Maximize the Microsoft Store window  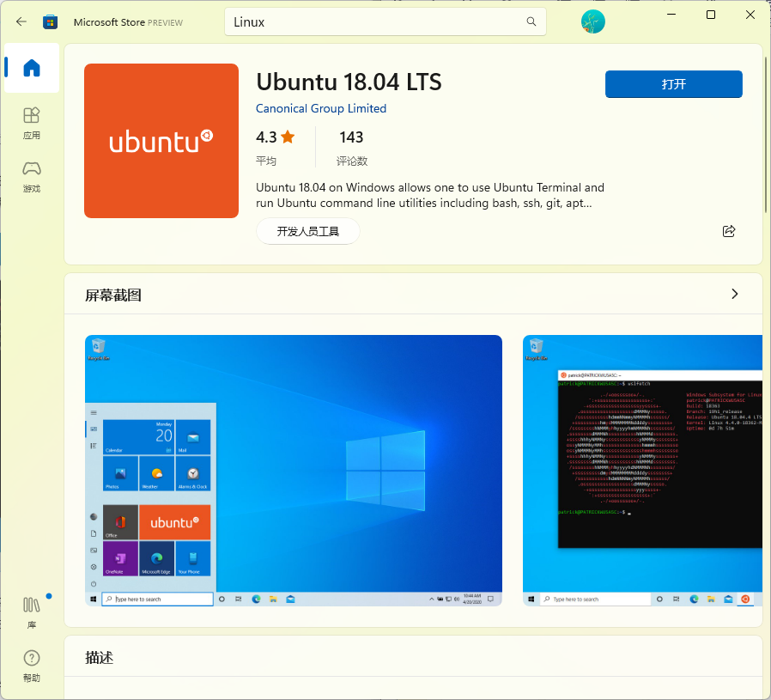711,15
